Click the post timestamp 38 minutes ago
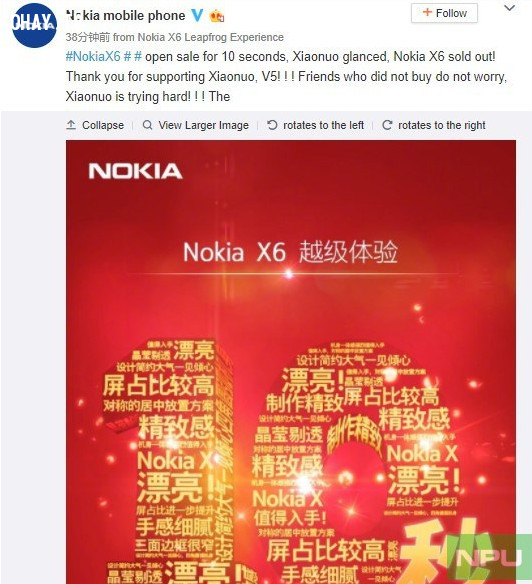This screenshot has height=584, width=532. (88, 37)
